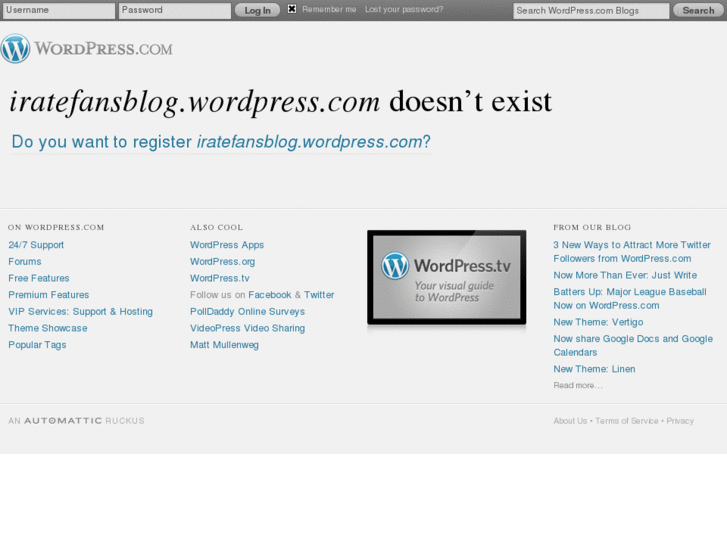
Task: Open the Forums link
Action: tap(25, 262)
